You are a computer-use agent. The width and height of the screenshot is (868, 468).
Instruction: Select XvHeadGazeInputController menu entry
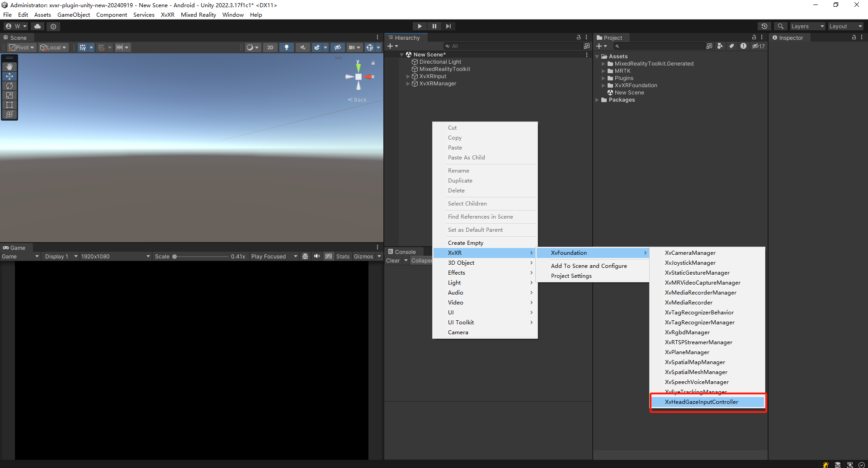(x=707, y=402)
